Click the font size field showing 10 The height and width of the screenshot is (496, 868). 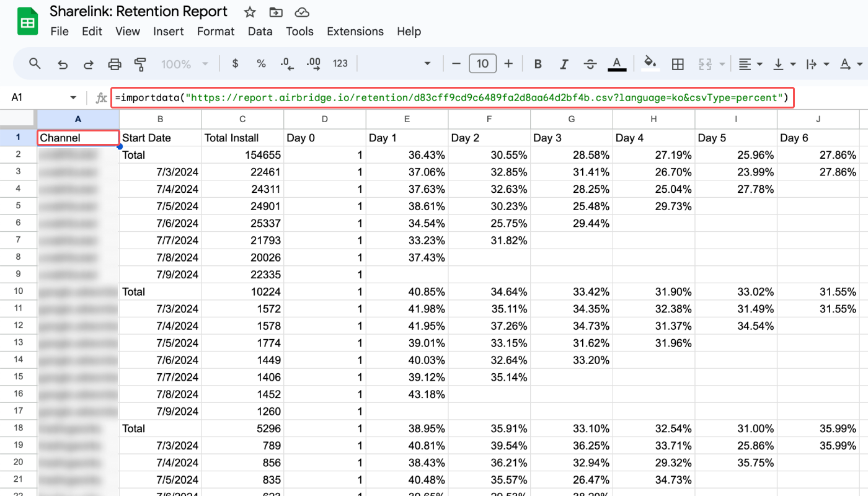point(482,63)
